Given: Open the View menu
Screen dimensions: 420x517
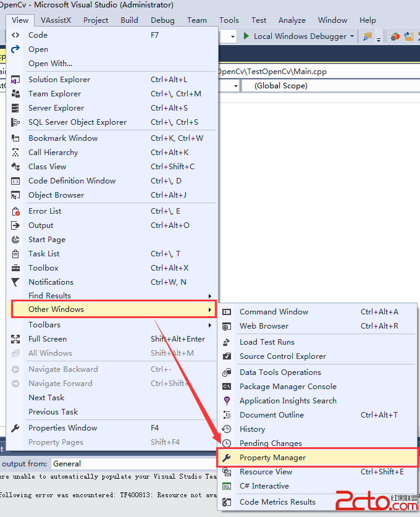Looking at the screenshot, I should [x=20, y=20].
